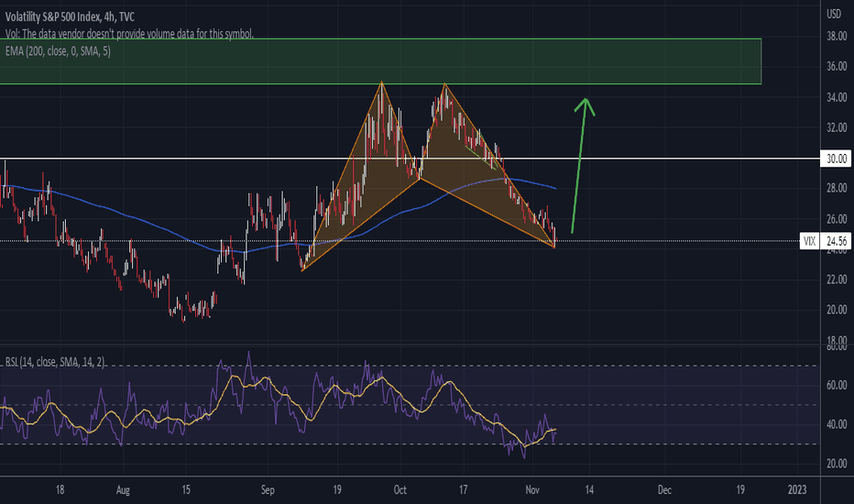Click the USD currency label on price axis

click(834, 14)
